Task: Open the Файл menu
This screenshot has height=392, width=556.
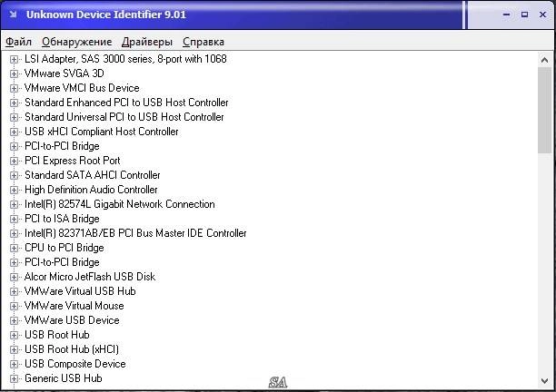Action: click(x=18, y=42)
